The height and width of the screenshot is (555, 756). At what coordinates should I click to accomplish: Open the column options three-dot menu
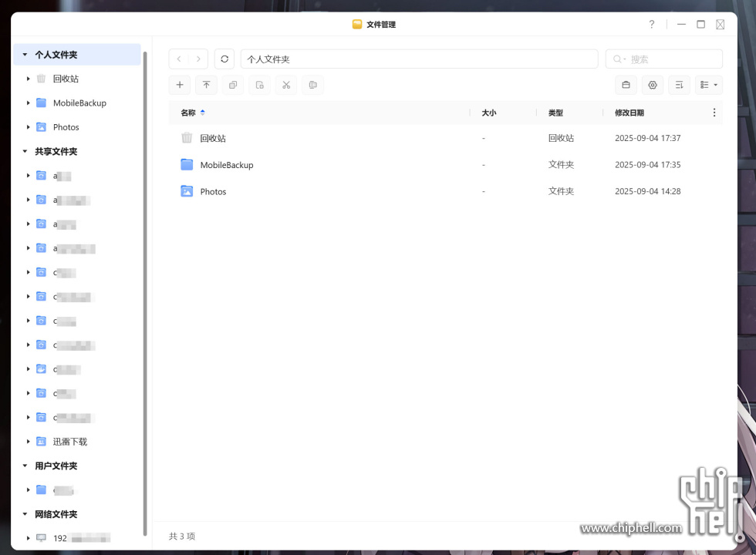[x=714, y=113]
